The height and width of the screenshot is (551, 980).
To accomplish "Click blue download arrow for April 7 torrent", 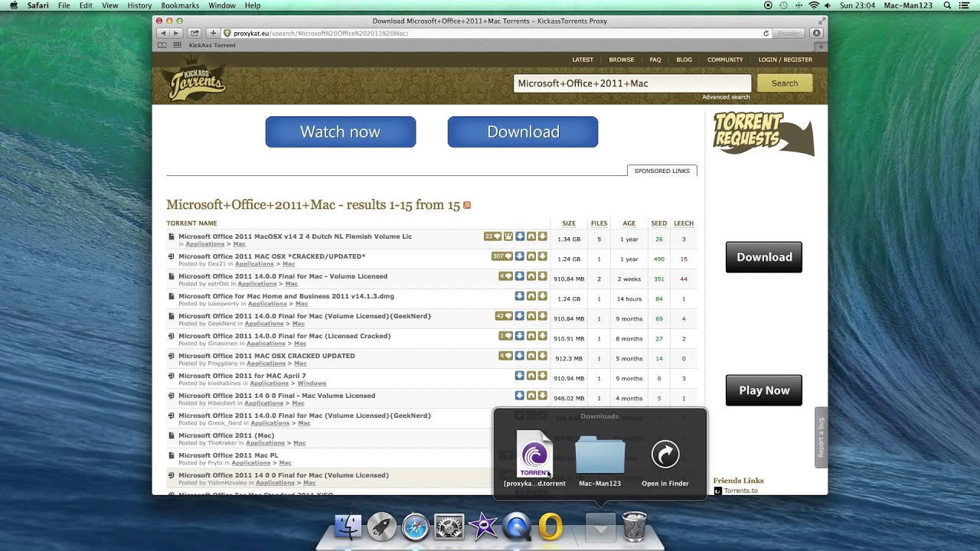I will point(520,376).
